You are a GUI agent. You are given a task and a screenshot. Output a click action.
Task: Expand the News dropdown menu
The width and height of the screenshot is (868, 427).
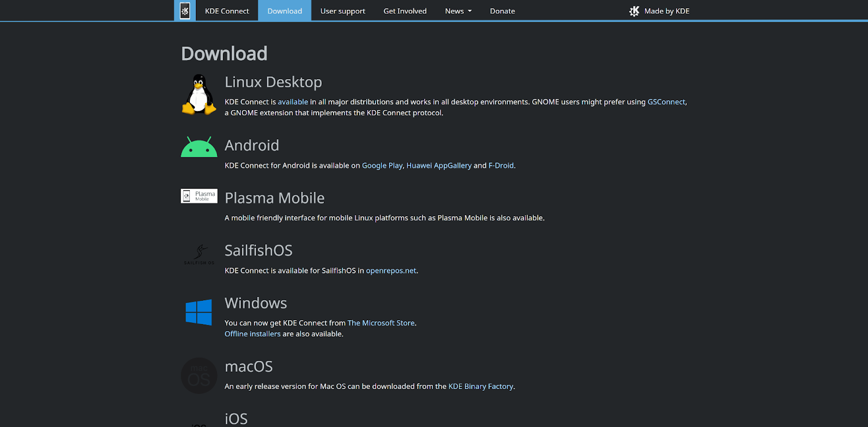(x=458, y=11)
